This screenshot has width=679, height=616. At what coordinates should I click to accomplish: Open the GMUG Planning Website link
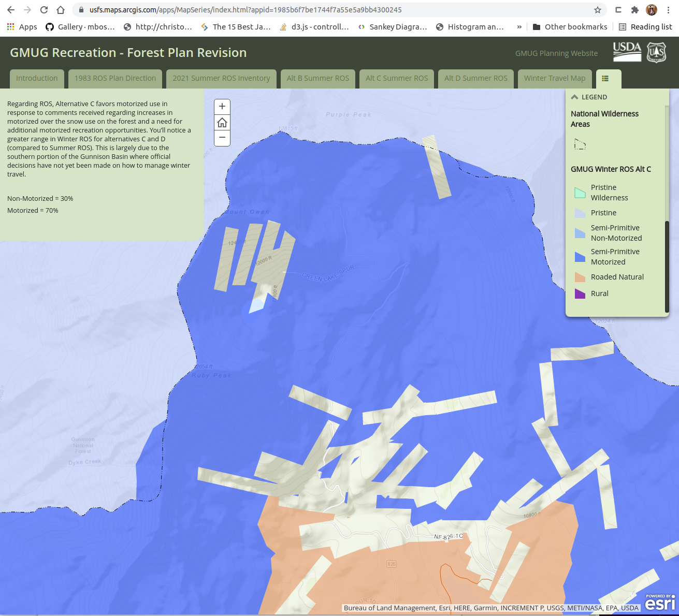coord(556,53)
